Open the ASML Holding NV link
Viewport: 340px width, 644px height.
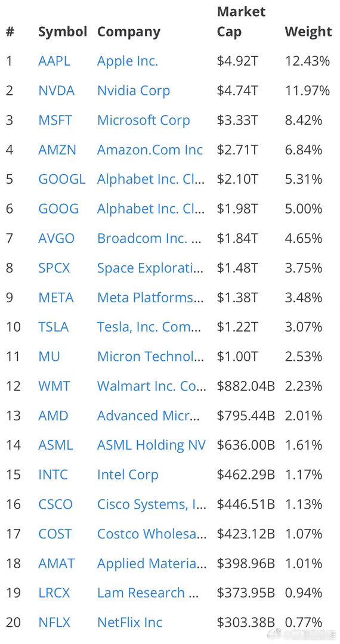pos(151,445)
